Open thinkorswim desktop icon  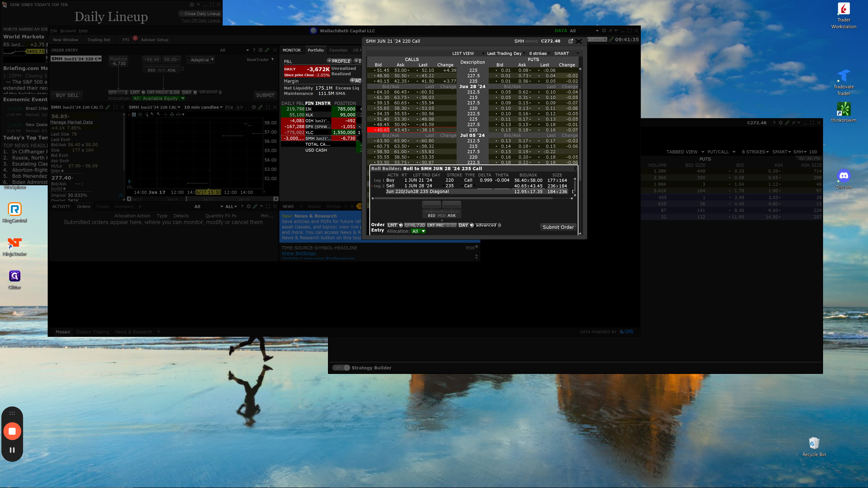click(x=843, y=113)
